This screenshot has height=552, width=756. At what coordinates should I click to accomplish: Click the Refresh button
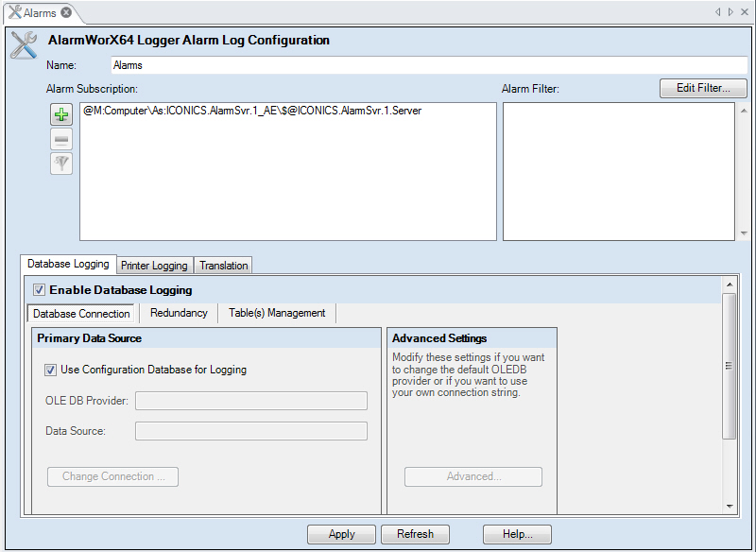pyautogui.click(x=415, y=534)
